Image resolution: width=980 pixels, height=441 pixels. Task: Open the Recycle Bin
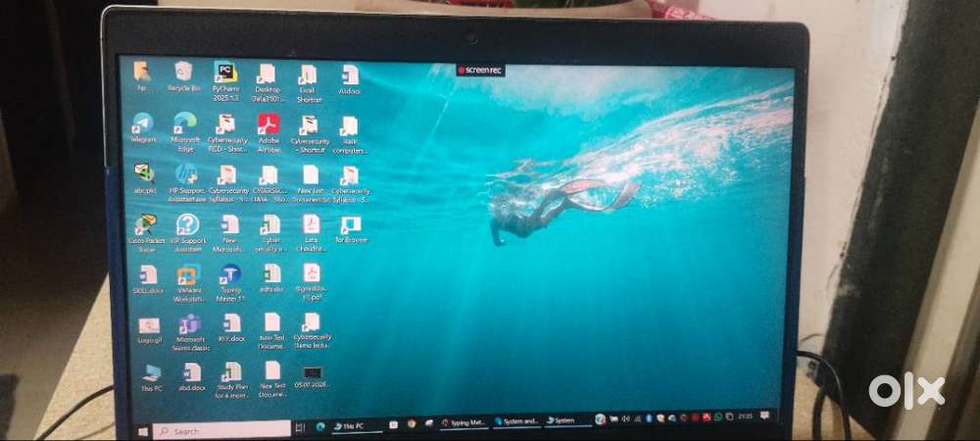coord(184,76)
